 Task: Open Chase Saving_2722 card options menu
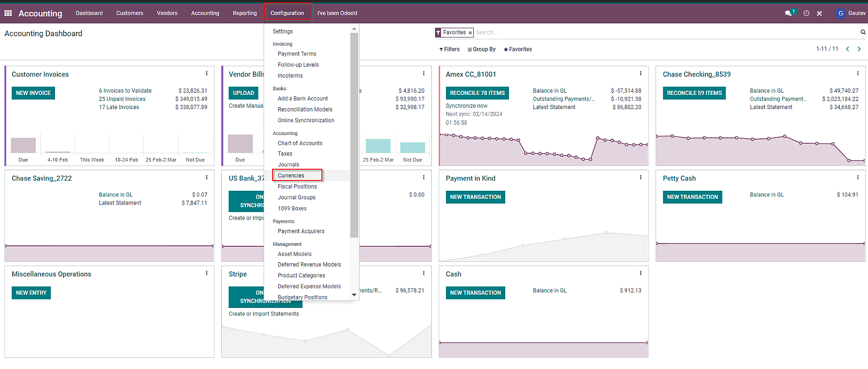(207, 177)
